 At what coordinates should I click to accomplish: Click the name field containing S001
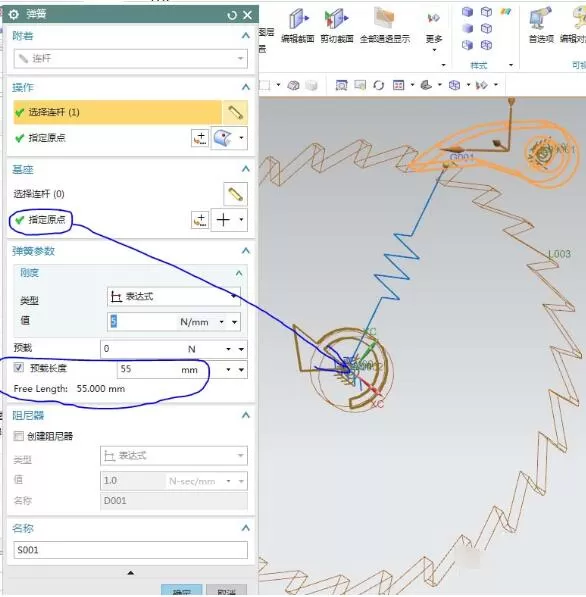(131, 550)
